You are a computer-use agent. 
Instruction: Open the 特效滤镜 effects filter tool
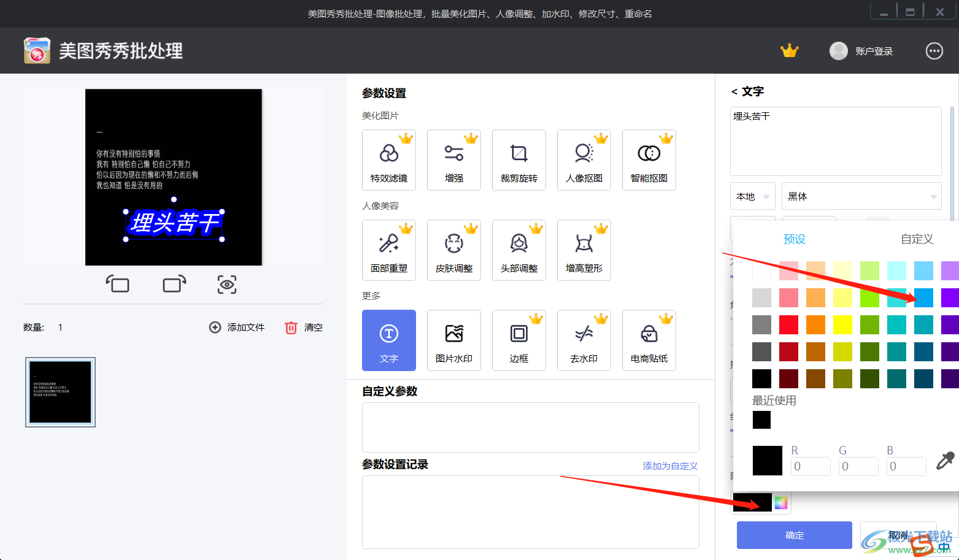[x=389, y=160]
